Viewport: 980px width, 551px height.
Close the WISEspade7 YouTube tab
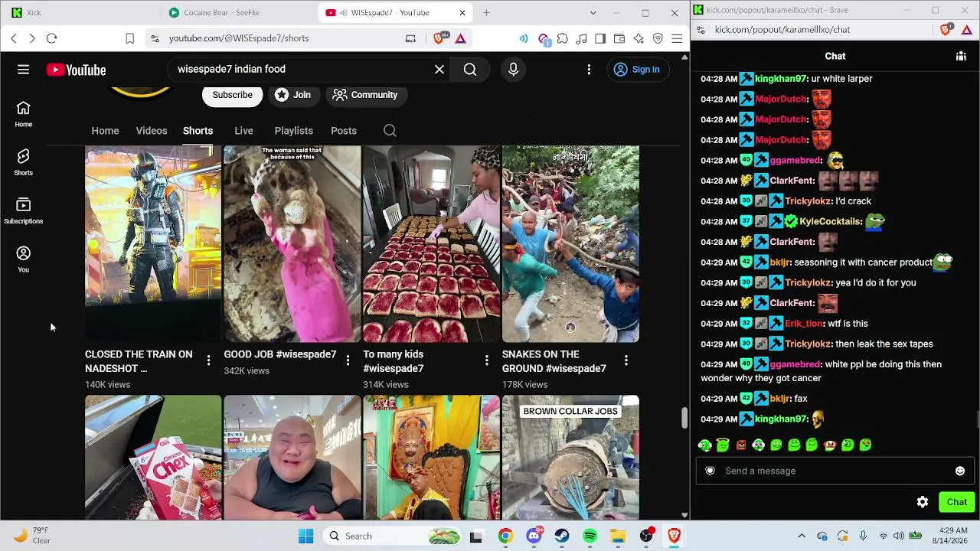click(x=462, y=13)
